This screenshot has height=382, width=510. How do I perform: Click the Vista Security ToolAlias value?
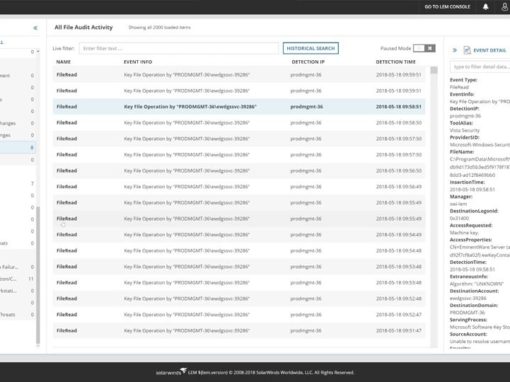465,130
